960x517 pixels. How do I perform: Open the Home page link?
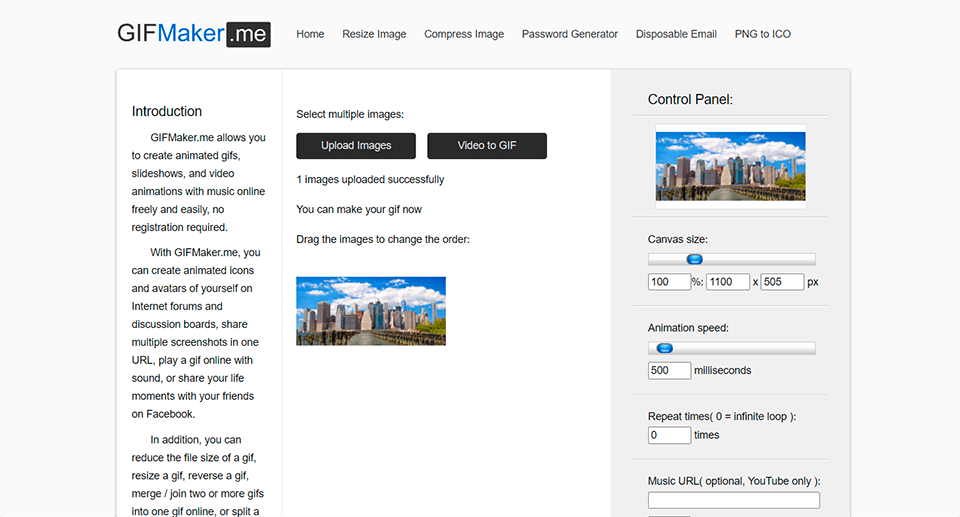(310, 34)
